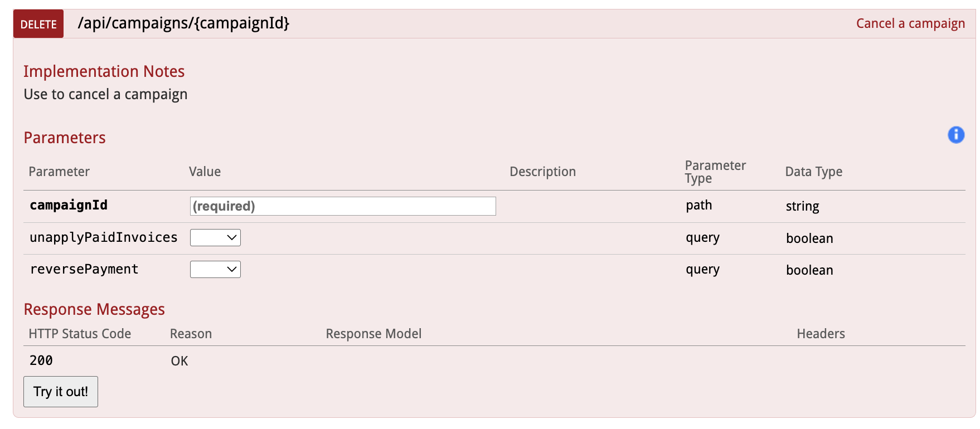Click the HTTP Status Code column header

tap(80, 334)
